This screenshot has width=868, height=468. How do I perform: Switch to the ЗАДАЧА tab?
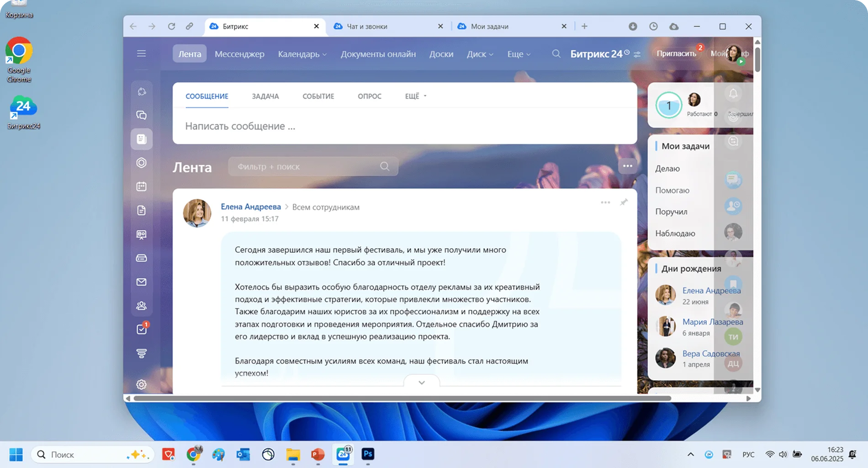click(x=265, y=96)
